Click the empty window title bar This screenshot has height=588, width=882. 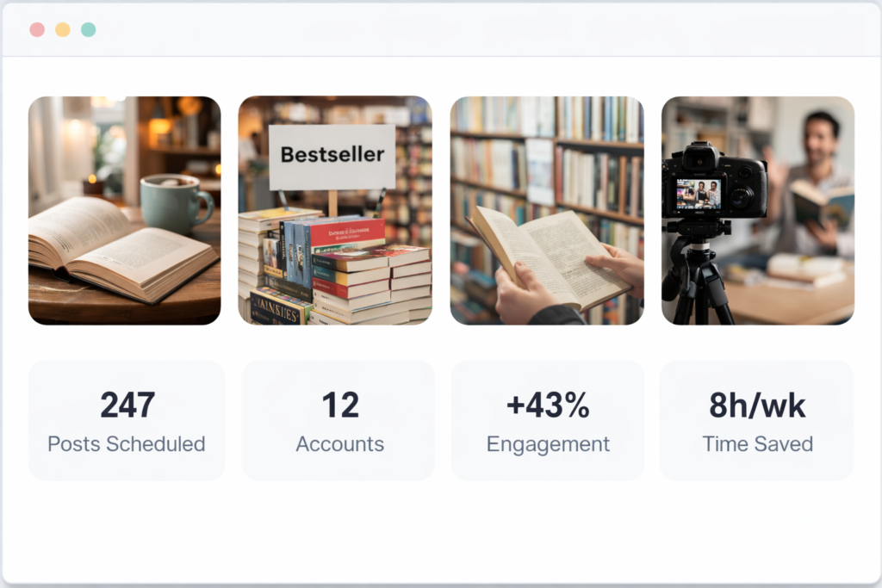(x=482, y=30)
